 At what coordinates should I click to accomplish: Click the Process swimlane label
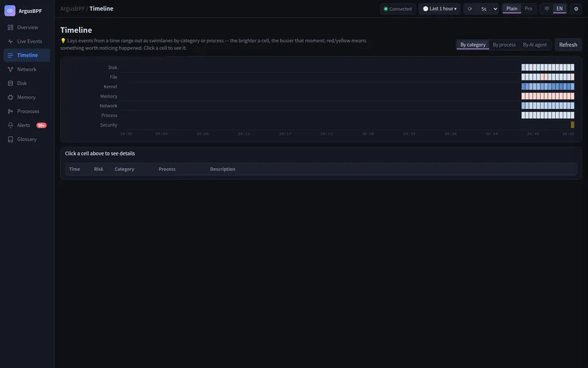tap(109, 116)
